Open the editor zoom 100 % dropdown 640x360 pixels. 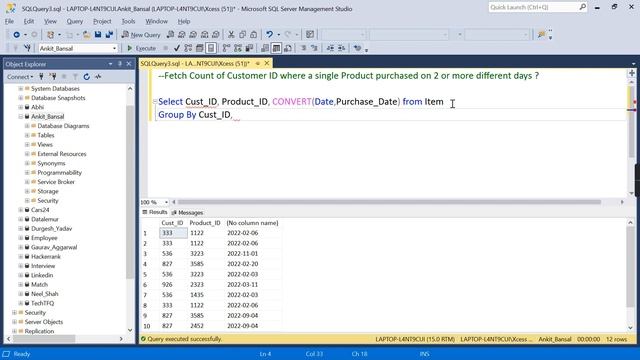[x=166, y=202]
